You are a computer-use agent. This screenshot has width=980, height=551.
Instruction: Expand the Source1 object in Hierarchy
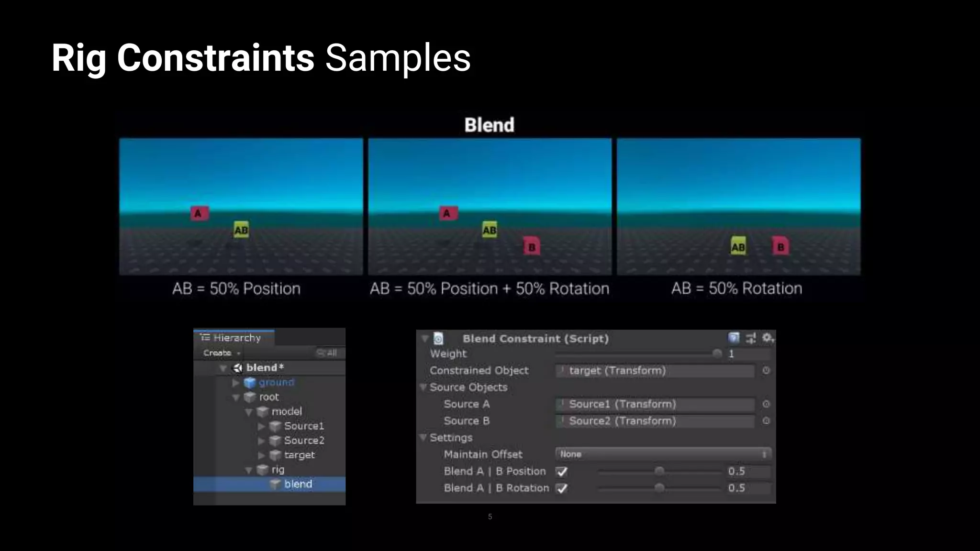pyautogui.click(x=261, y=426)
